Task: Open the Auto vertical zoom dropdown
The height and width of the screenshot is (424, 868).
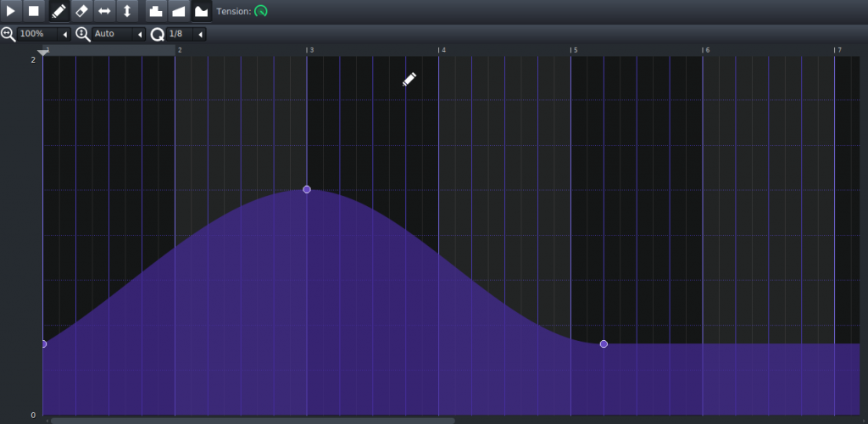Action: [x=119, y=34]
